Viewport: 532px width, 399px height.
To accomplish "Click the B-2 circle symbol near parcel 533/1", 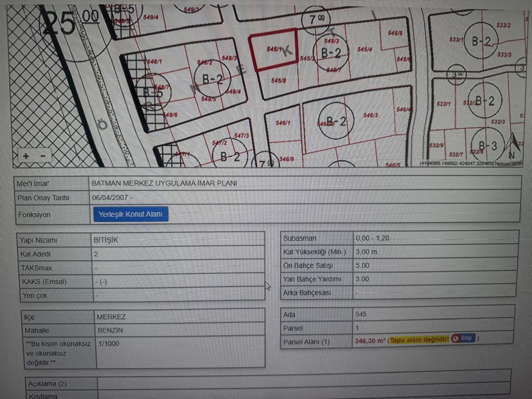I will pyautogui.click(x=481, y=41).
